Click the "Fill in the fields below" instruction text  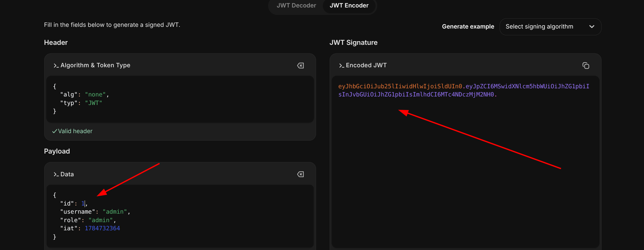coord(112,25)
